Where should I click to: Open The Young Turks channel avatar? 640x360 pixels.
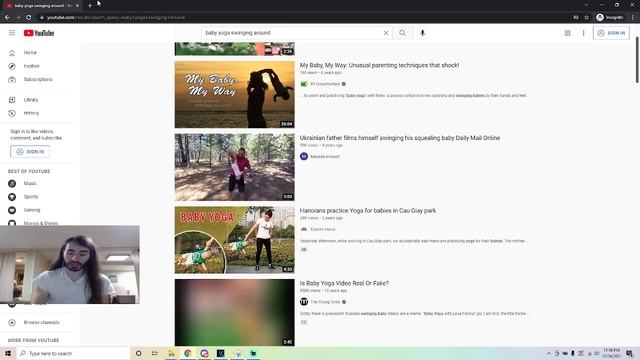[304, 302]
